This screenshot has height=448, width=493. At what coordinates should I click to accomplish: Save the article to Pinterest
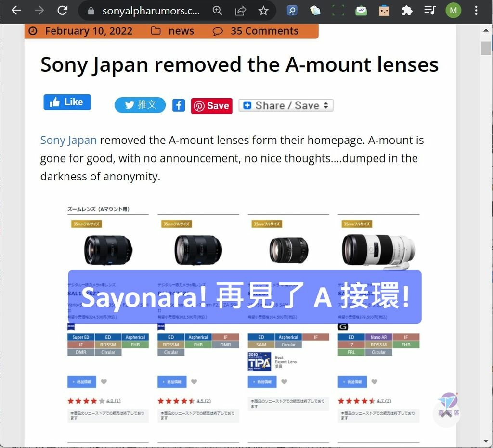tap(212, 105)
